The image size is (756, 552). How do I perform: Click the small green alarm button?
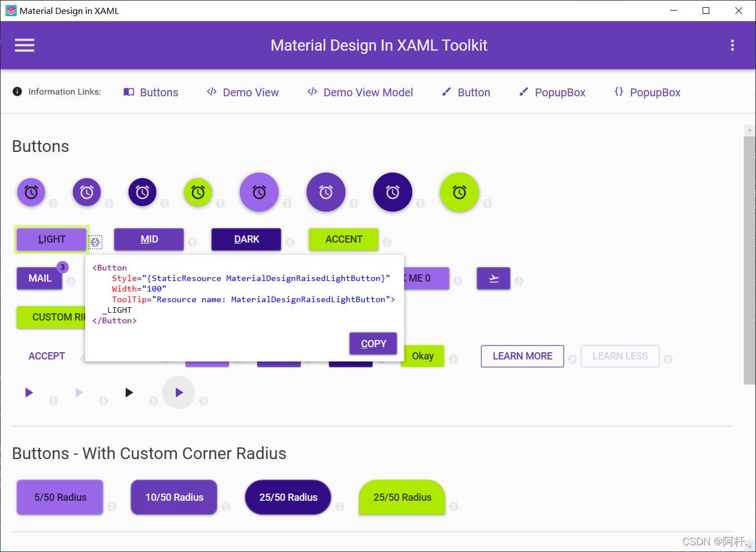(198, 192)
